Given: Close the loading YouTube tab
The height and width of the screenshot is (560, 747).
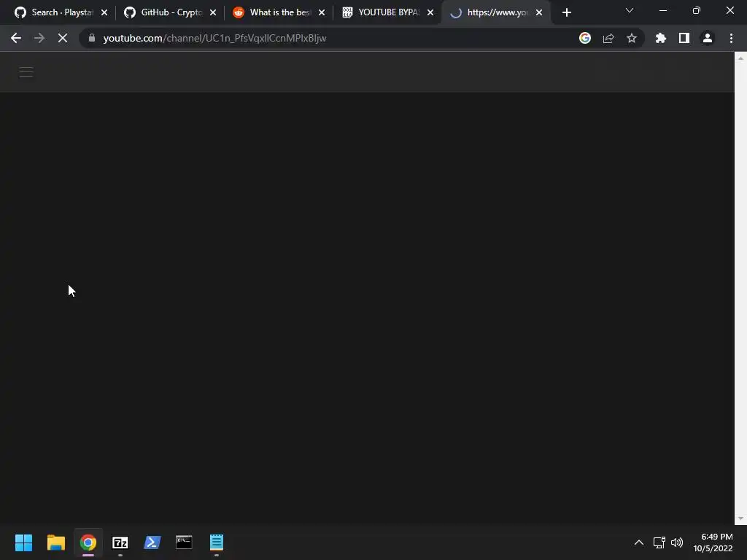Looking at the screenshot, I should [x=539, y=13].
